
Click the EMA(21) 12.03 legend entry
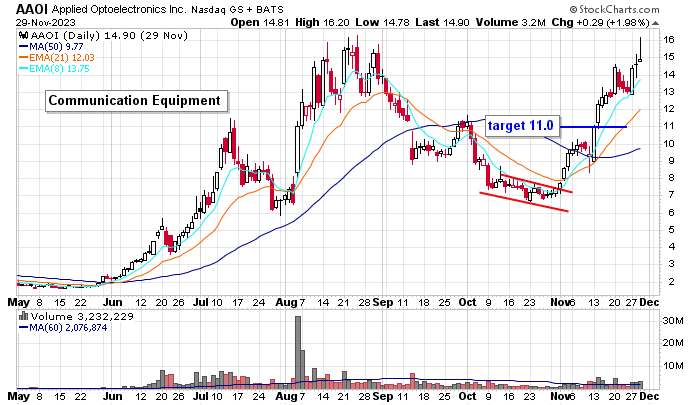coord(62,58)
